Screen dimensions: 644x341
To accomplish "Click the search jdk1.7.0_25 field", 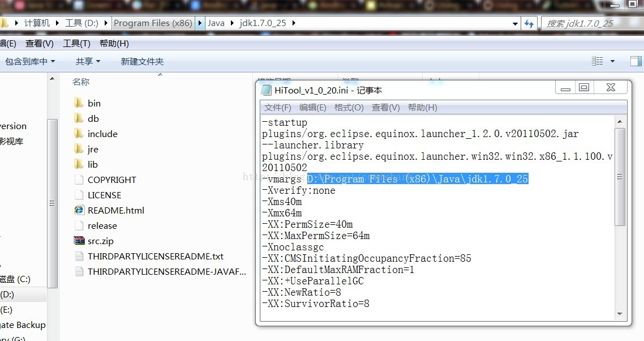I will pos(592,23).
